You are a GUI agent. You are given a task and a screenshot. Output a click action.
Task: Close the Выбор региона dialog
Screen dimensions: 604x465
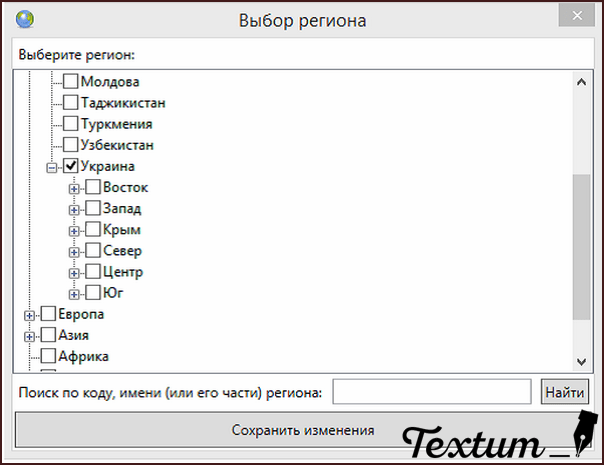(x=577, y=15)
